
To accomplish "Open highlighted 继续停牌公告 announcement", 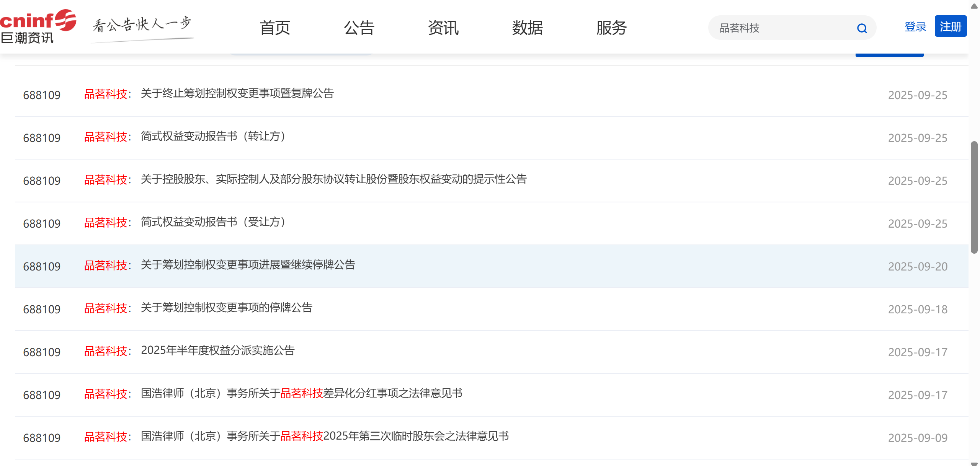I will 248,265.
